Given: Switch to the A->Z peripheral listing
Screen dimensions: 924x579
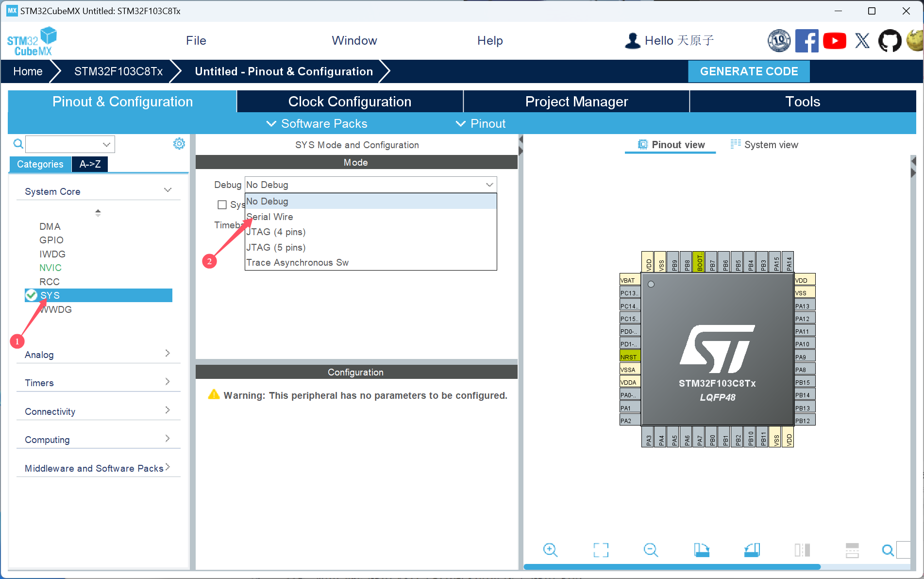Looking at the screenshot, I should click(x=89, y=164).
